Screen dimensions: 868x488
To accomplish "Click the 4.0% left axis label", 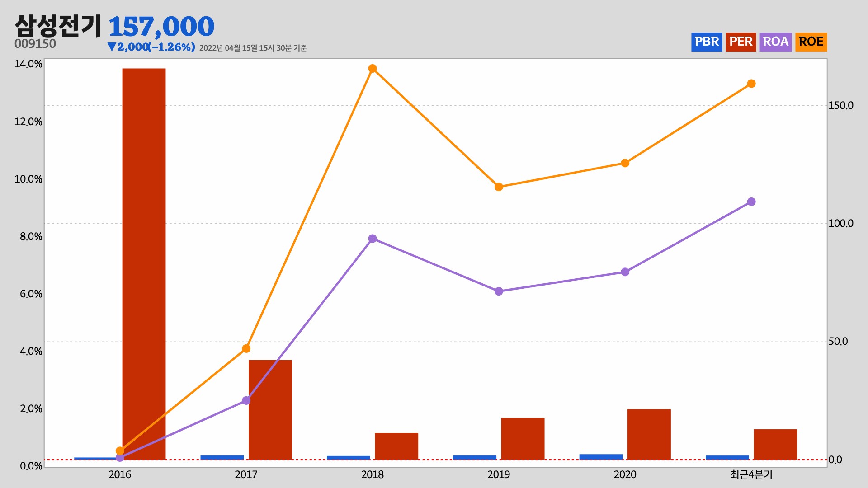I will [x=31, y=352].
